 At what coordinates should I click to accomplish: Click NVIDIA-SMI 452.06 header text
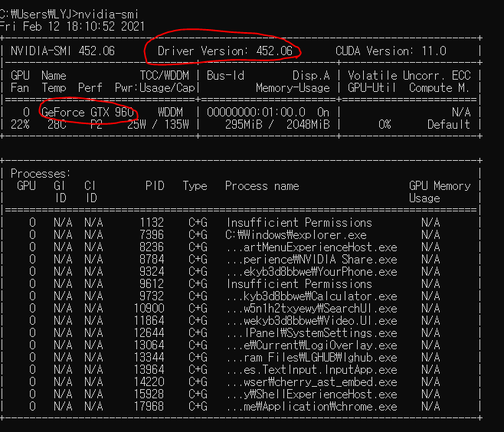click(x=63, y=51)
